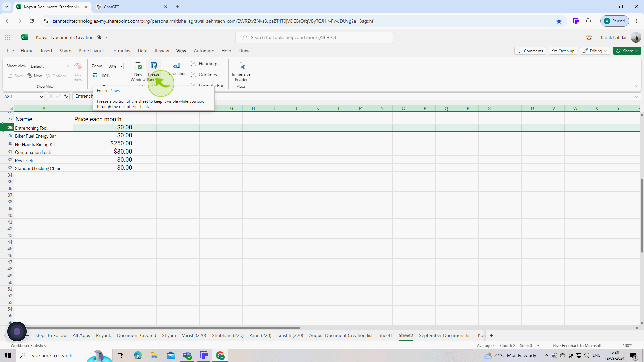Toggle the Formula Bar checkbox
This screenshot has height=362, width=644.
[x=193, y=85]
